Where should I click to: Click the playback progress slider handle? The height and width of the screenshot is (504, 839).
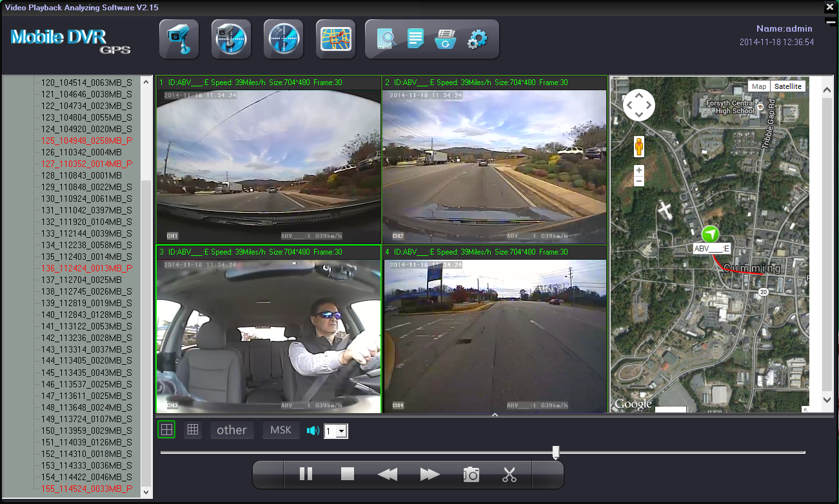[x=556, y=452]
